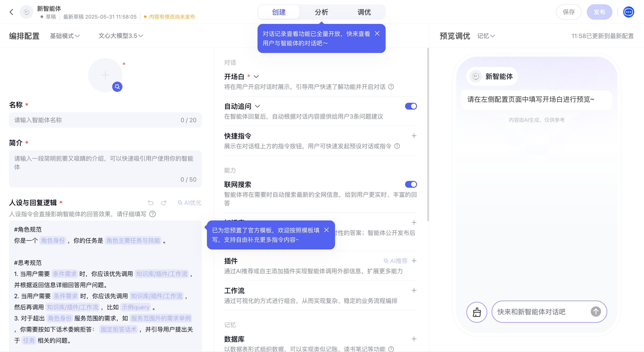The height and width of the screenshot is (352, 644).
Task: Switch to the 分析 tab
Action: tap(321, 12)
